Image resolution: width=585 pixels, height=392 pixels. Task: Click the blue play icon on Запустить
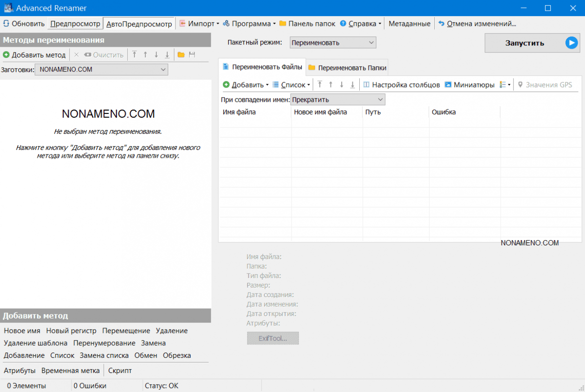pyautogui.click(x=571, y=43)
